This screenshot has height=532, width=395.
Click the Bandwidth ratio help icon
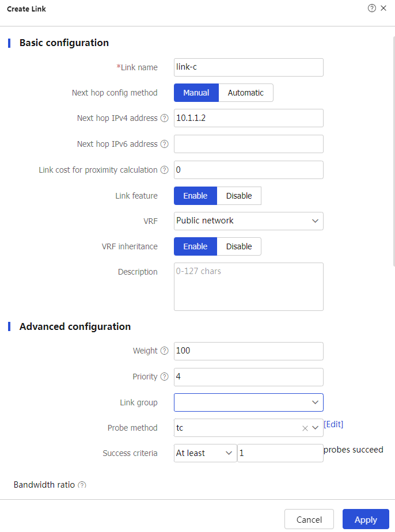(82, 485)
